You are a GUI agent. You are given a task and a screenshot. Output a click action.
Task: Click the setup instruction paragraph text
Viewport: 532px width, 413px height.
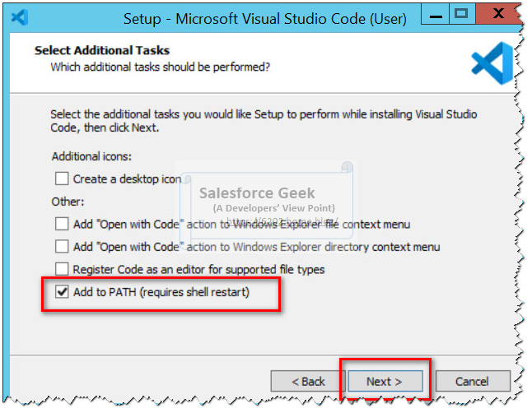(x=264, y=121)
